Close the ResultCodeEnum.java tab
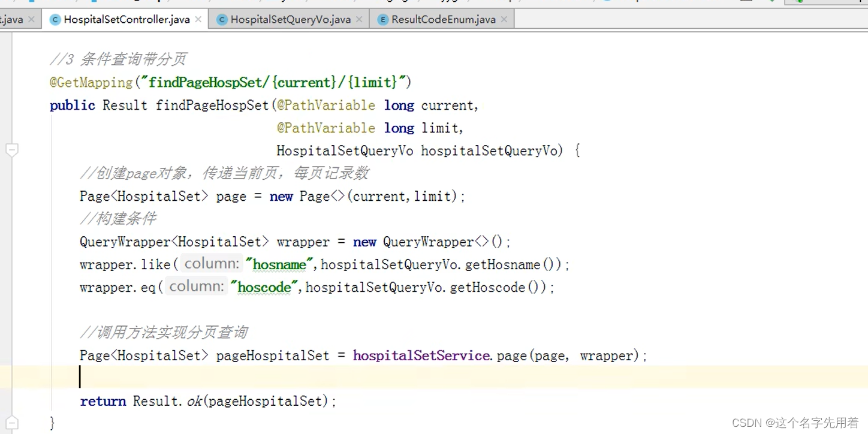This screenshot has height=434, width=868. click(504, 19)
